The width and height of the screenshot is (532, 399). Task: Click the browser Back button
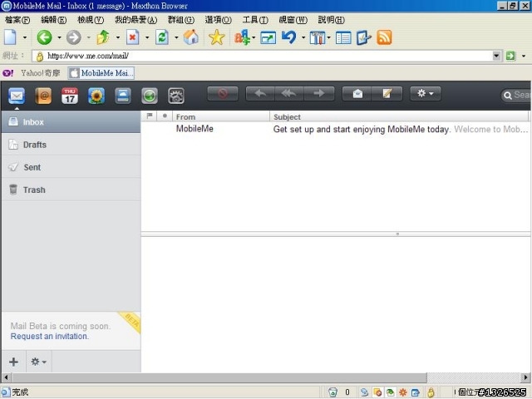[x=44, y=37]
